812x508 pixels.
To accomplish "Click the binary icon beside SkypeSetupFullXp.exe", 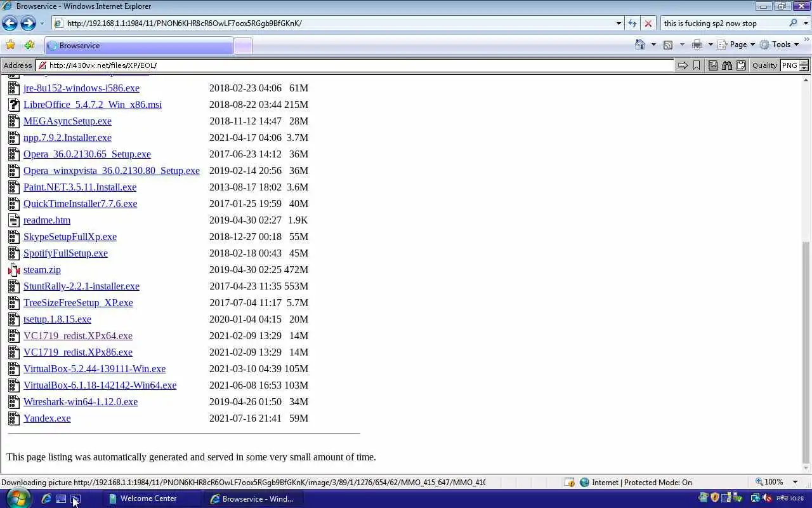I will tap(14, 237).
